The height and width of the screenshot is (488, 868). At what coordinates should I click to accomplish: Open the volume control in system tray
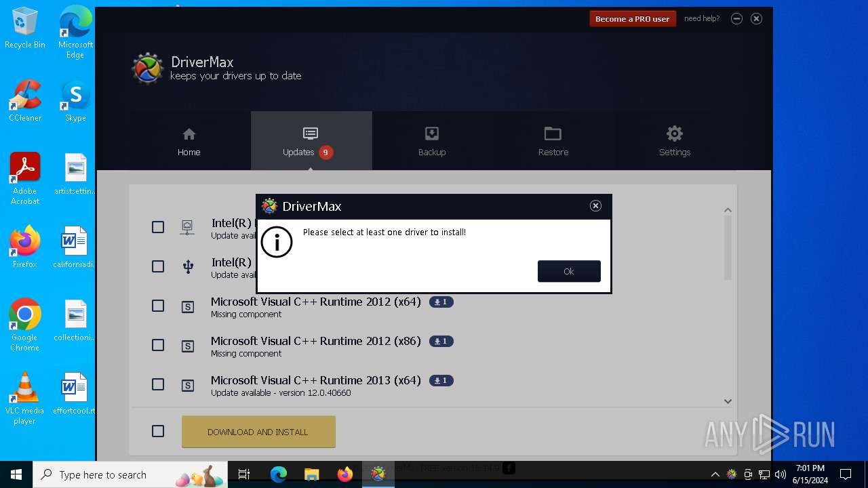[x=781, y=474]
